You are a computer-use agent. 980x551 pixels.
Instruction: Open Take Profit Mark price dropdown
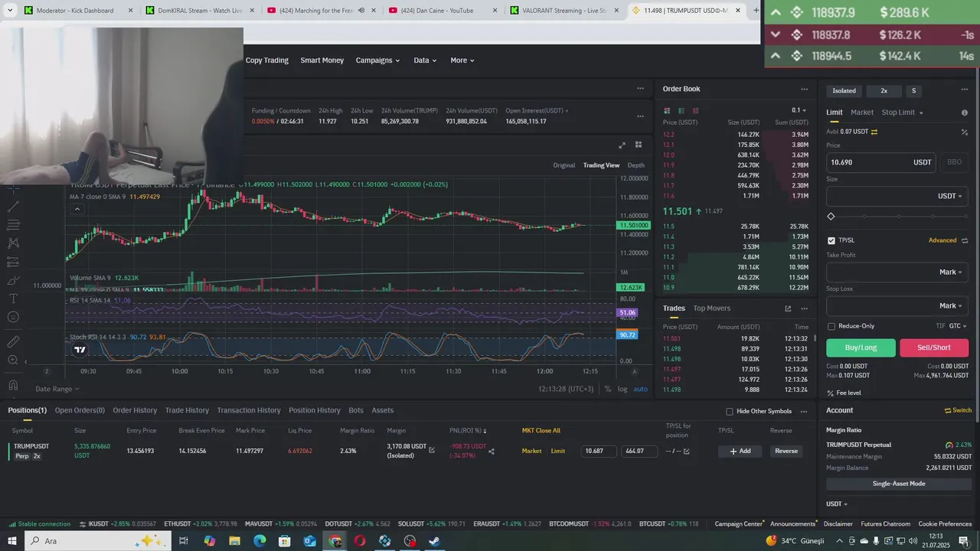(x=951, y=272)
